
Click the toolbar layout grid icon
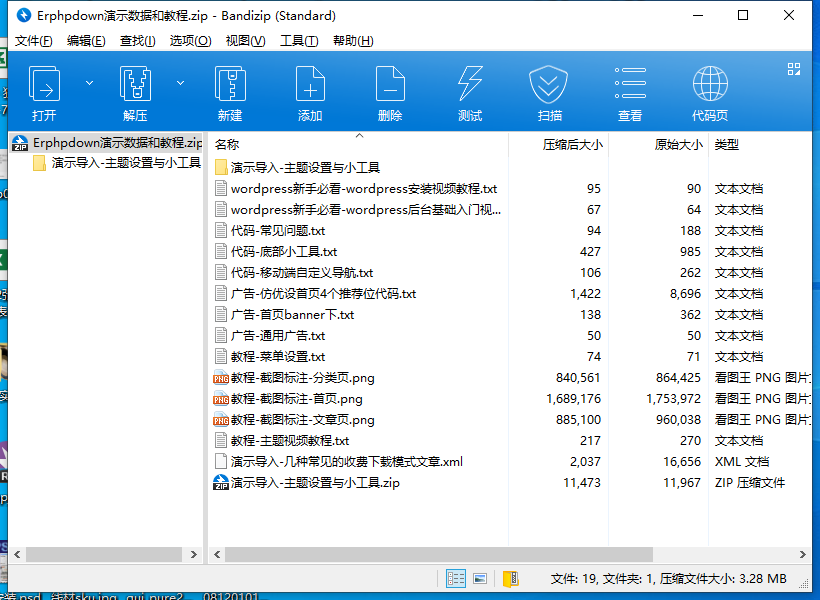pos(794,69)
